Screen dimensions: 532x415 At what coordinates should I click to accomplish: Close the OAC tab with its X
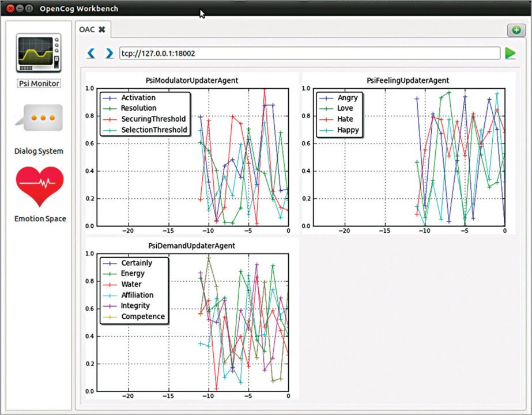(x=102, y=29)
